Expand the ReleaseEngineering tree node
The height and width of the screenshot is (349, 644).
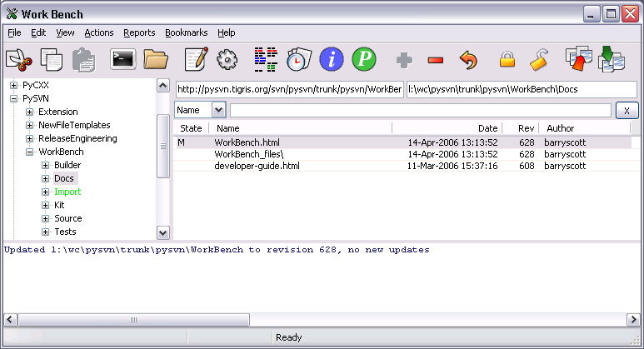[x=29, y=139]
